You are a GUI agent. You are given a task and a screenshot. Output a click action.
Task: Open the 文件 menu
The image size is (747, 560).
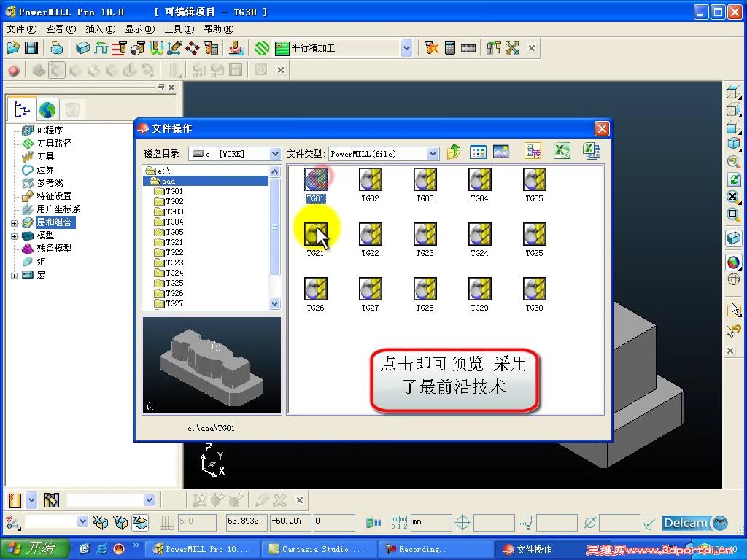[22, 29]
